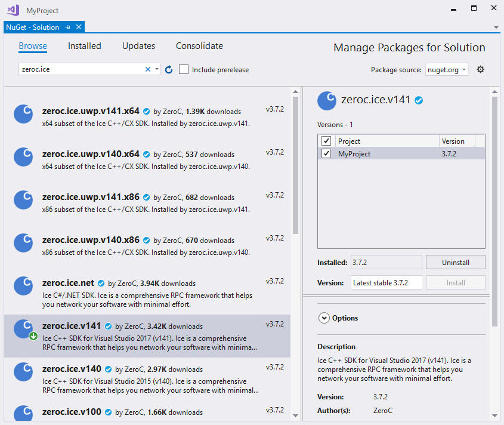504x425 pixels.
Task: Switch to the Installed tab
Action: (x=84, y=46)
